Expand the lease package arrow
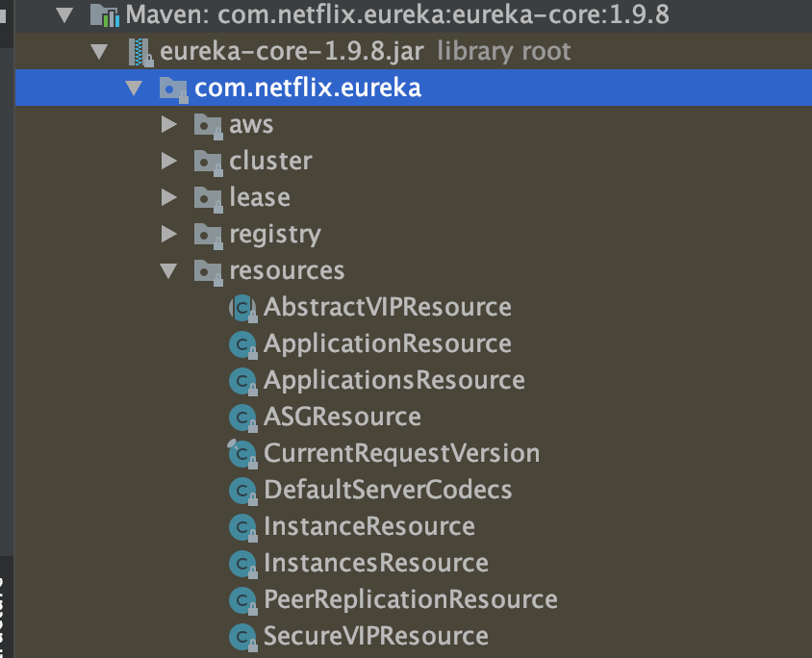This screenshot has width=812, height=658. click(169, 198)
